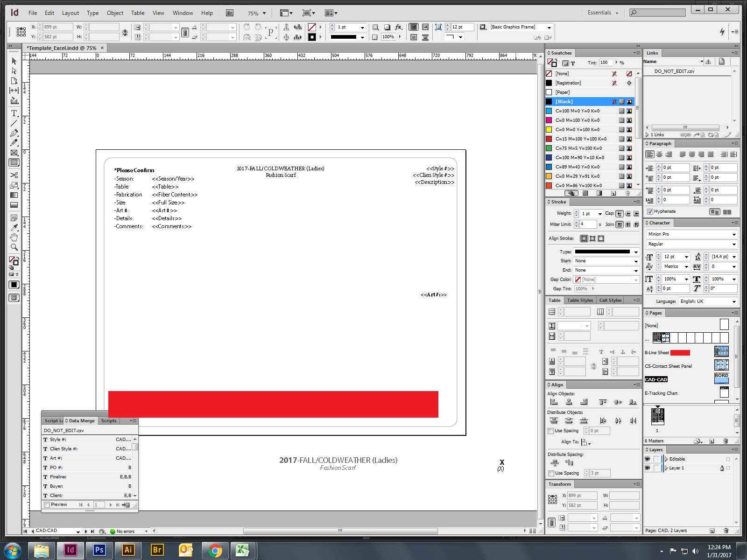
Task: Select the Gradient Swatch tool
Action: point(14,195)
